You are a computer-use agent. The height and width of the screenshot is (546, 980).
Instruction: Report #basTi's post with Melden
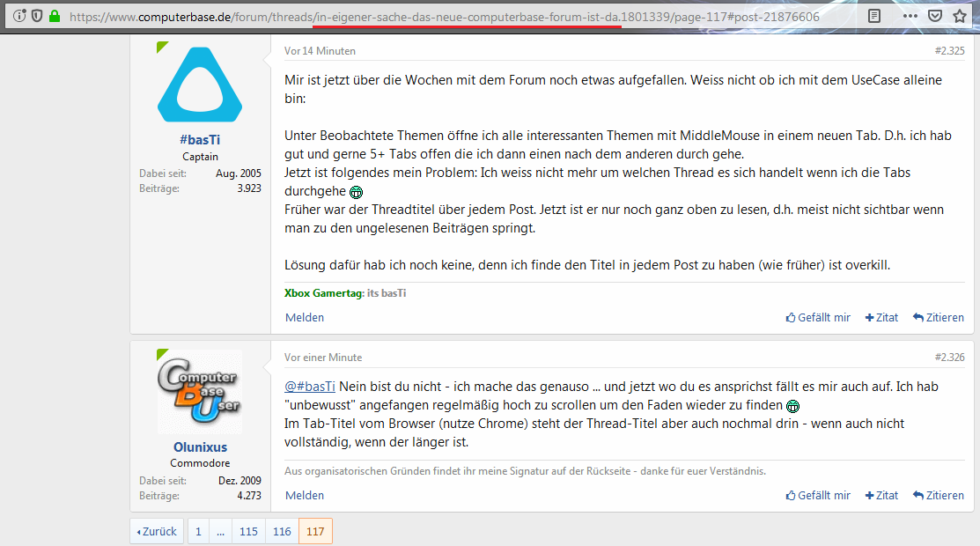[x=305, y=318]
